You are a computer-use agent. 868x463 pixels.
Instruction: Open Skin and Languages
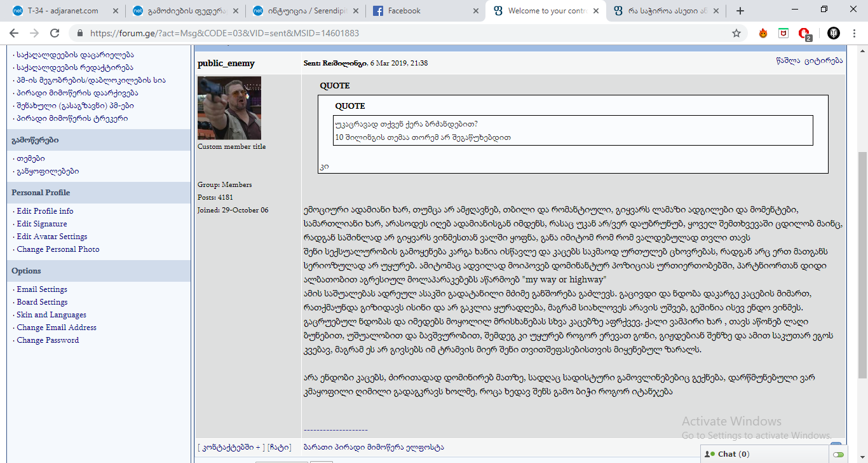51,315
